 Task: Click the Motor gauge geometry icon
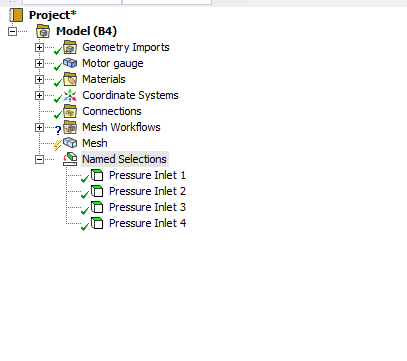(70, 63)
